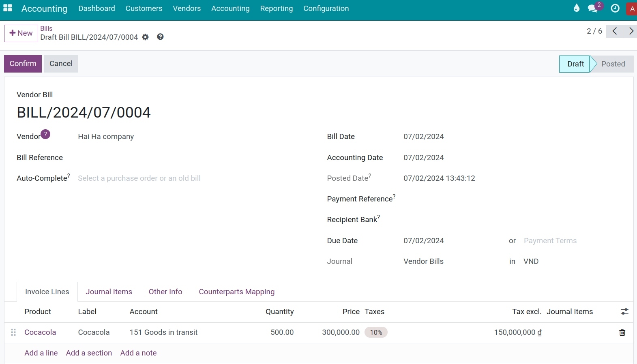637x364 pixels.
Task: Click the help question mark icon
Action: (161, 37)
